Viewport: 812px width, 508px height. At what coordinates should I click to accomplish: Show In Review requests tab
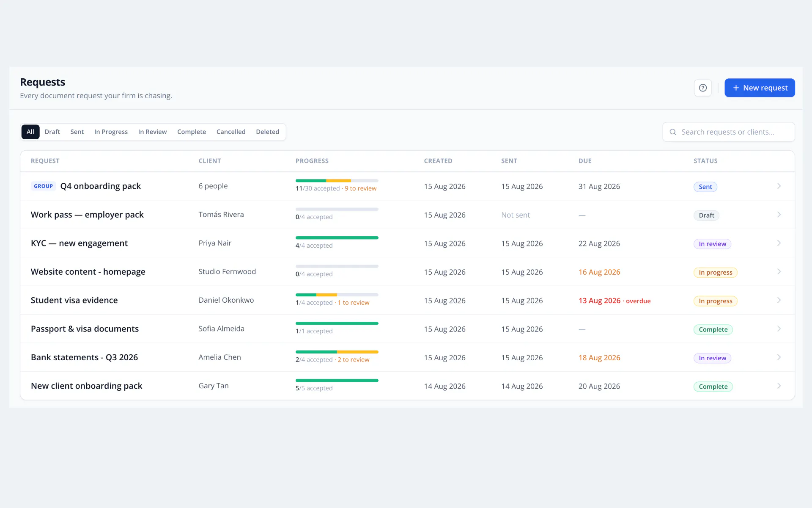pos(152,132)
